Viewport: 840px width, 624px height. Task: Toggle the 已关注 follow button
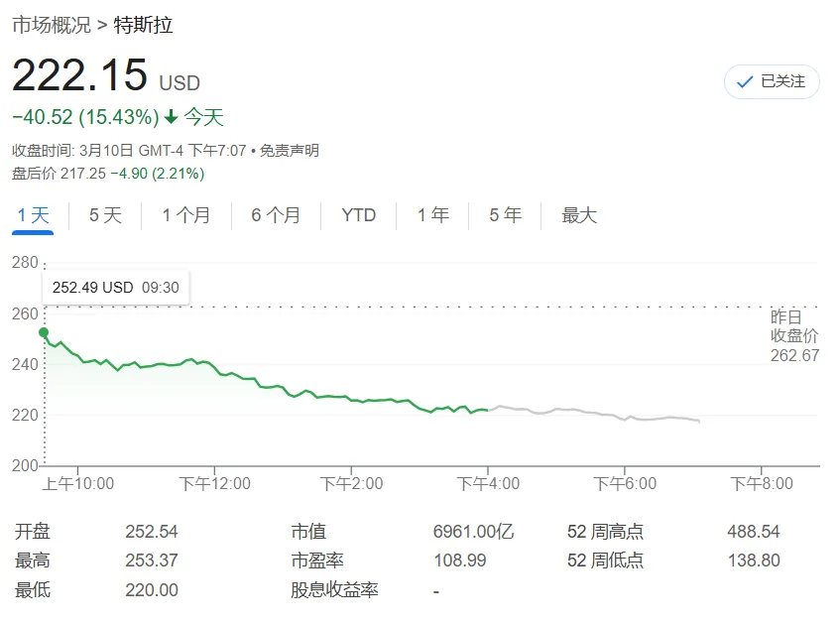click(772, 82)
